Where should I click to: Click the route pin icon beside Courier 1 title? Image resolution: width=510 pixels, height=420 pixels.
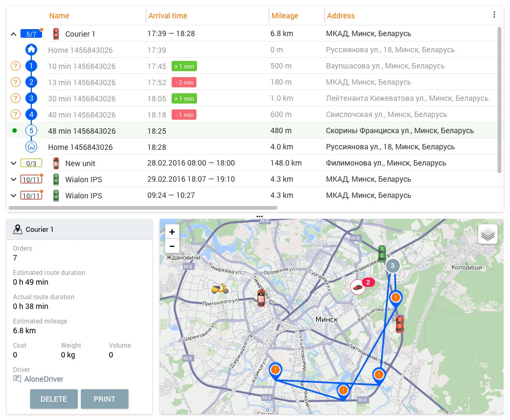tap(18, 229)
